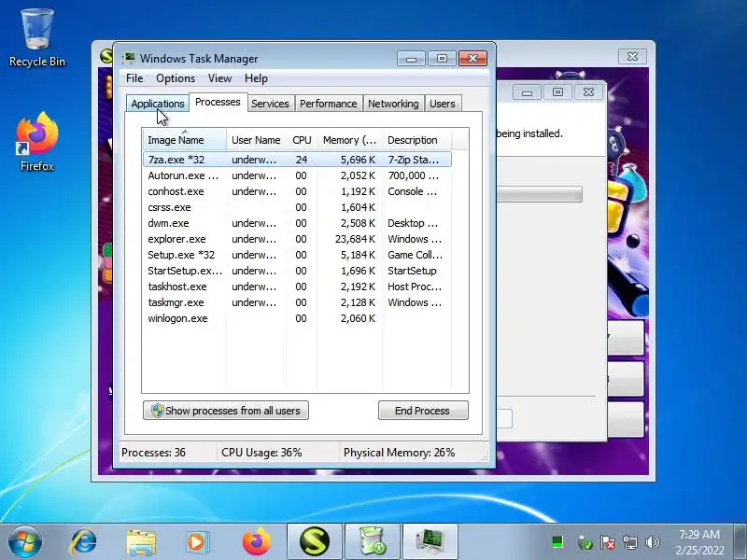Image resolution: width=747 pixels, height=560 pixels.
Task: Switch to Task Manager taskbar button
Action: point(430,542)
